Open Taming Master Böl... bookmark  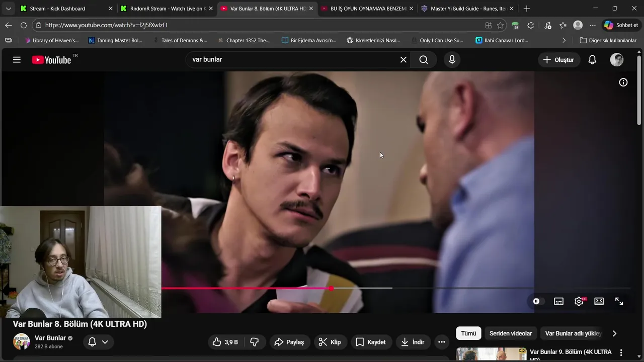[115, 40]
